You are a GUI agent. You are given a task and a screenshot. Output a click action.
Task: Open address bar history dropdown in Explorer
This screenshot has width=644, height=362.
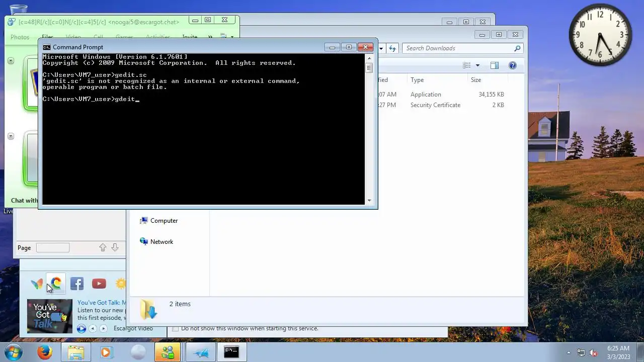click(x=381, y=48)
